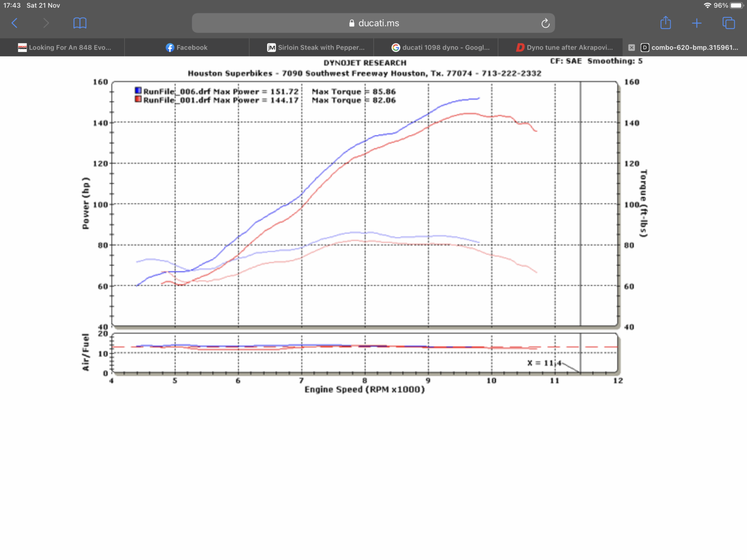747x560 pixels.
Task: Switch to ducati 1098 dyno Google tab
Action: click(436, 47)
